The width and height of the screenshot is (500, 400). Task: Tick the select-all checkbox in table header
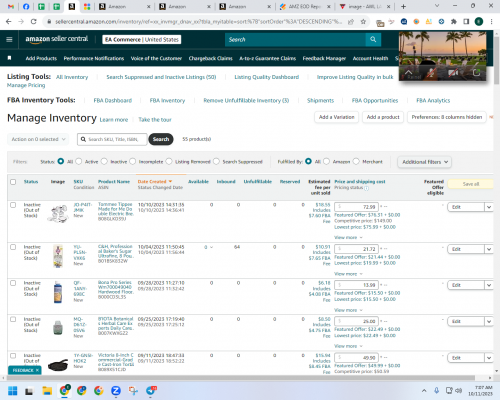(13, 182)
